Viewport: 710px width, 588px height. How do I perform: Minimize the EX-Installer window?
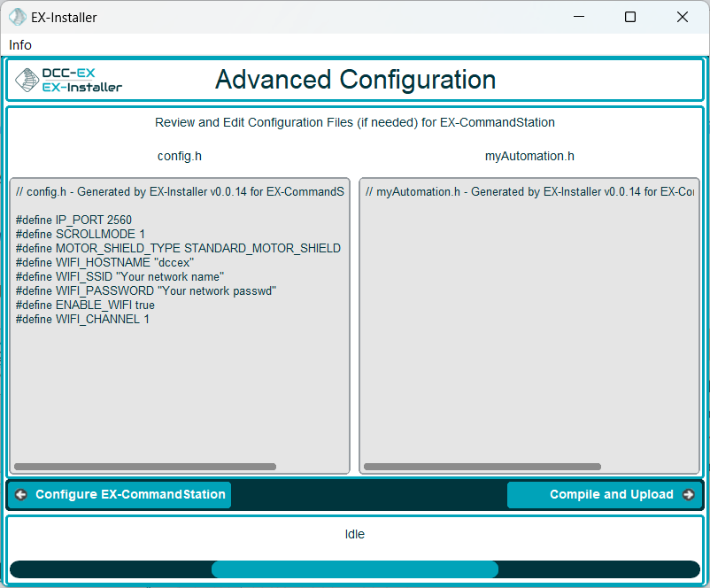click(578, 17)
